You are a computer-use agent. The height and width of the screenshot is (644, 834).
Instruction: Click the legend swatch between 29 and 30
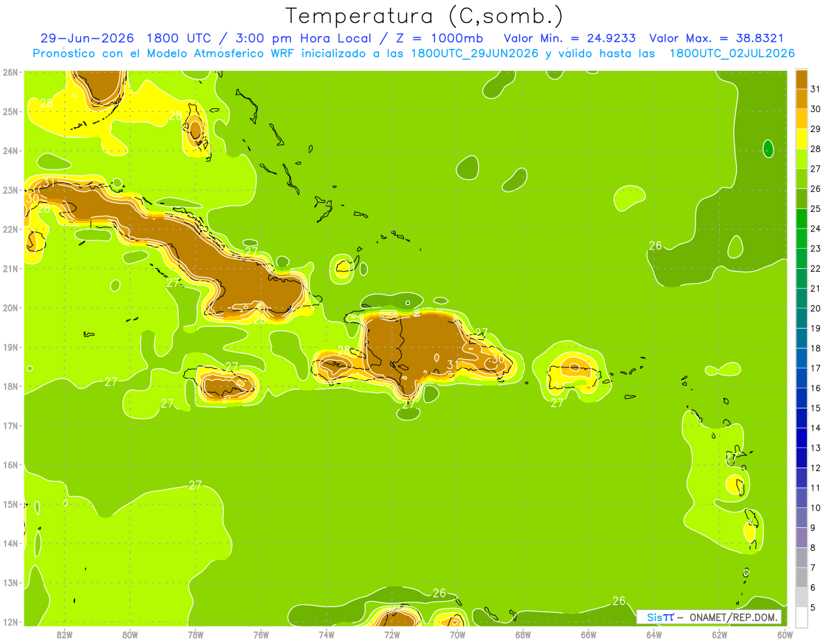[801, 119]
